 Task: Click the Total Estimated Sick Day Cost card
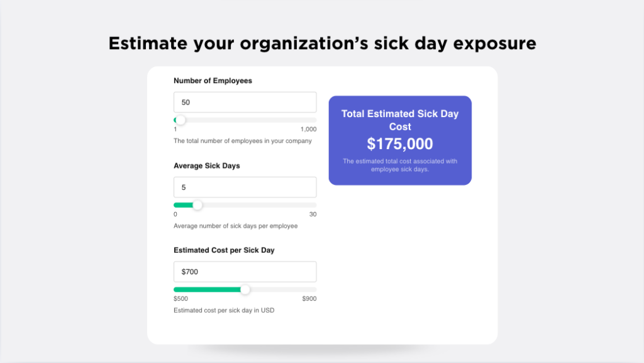pyautogui.click(x=400, y=140)
